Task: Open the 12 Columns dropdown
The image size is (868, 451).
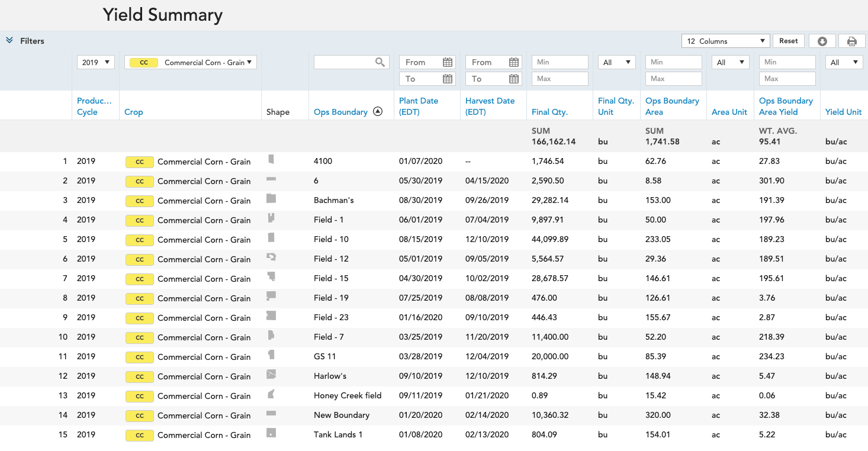Action: [726, 41]
